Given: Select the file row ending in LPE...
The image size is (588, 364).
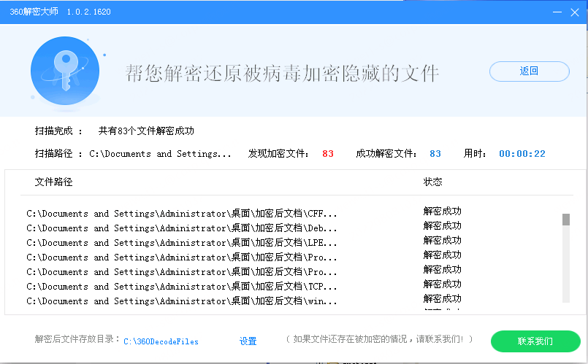Looking at the screenshot, I should [x=181, y=243].
